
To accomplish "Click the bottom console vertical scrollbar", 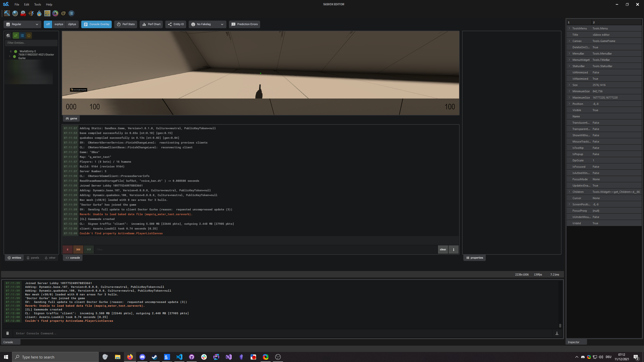I will [x=560, y=326].
